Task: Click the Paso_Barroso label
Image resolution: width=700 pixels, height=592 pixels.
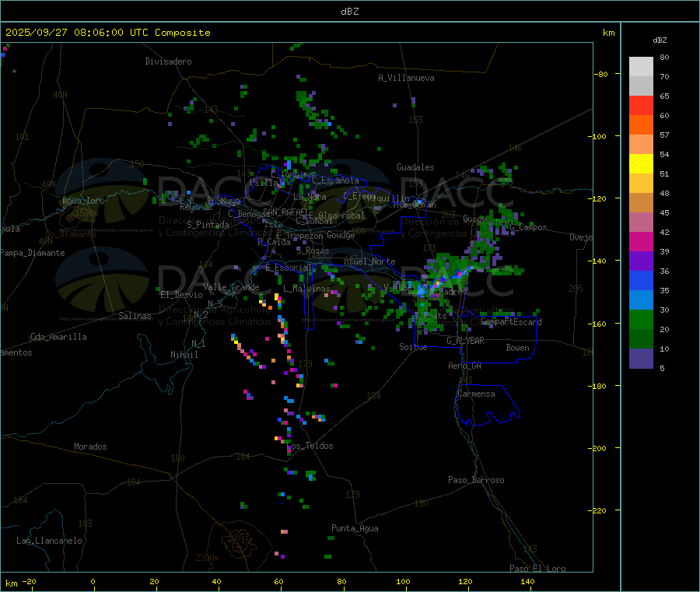Action: [476, 480]
